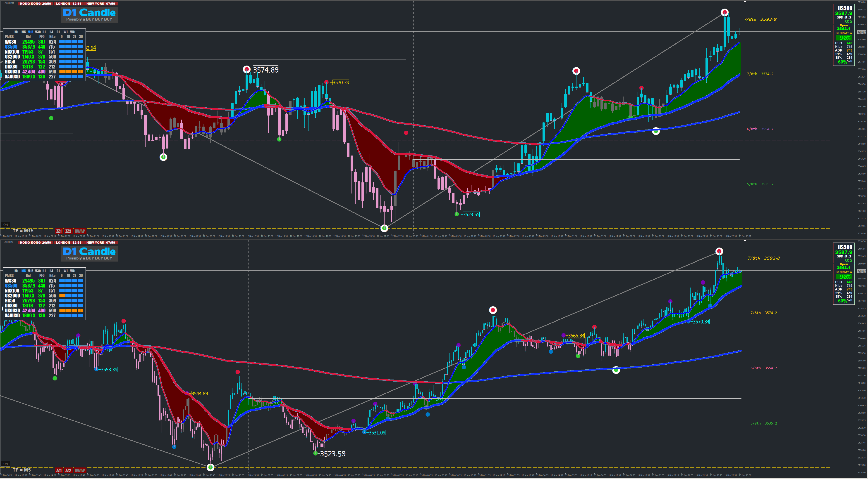This screenshot has width=868, height=479.
Task: Click orange UKOUSD trend bar under column 9 (top)
Action: pyautogui.click(x=62, y=72)
